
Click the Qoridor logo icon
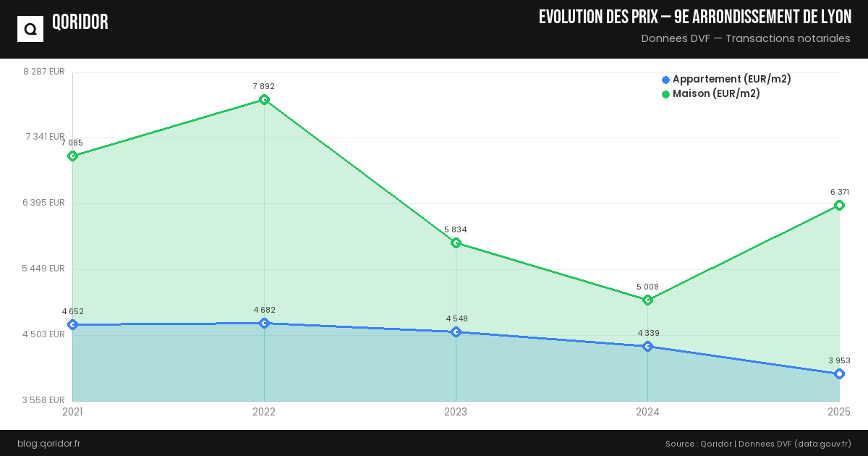(30, 29)
